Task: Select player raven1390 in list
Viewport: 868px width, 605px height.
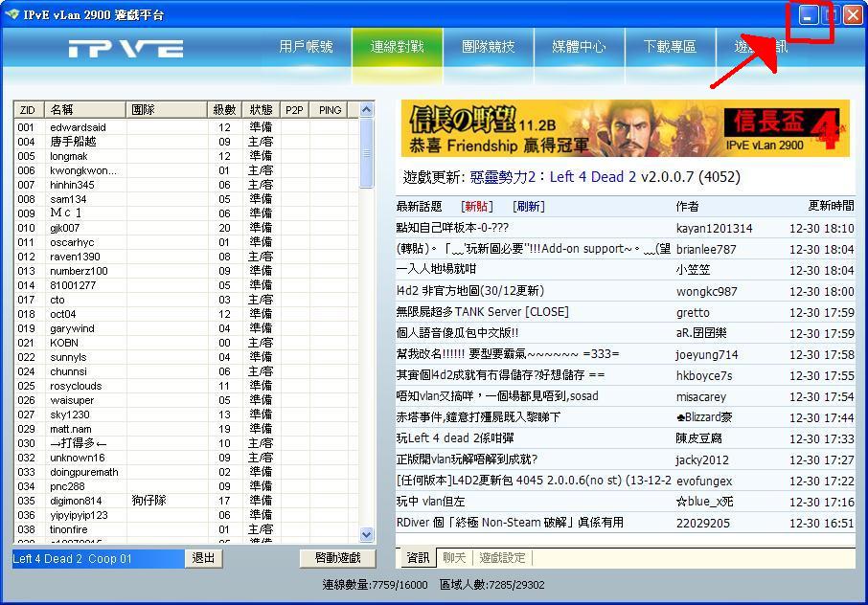Action: (x=75, y=257)
